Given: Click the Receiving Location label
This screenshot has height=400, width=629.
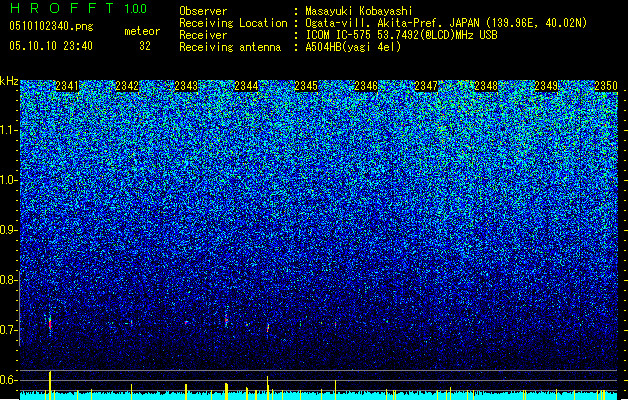Looking at the screenshot, I should point(233,23).
